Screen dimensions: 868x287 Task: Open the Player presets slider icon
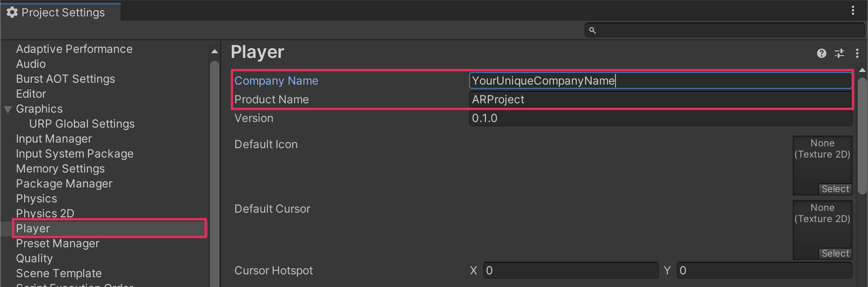pos(839,53)
